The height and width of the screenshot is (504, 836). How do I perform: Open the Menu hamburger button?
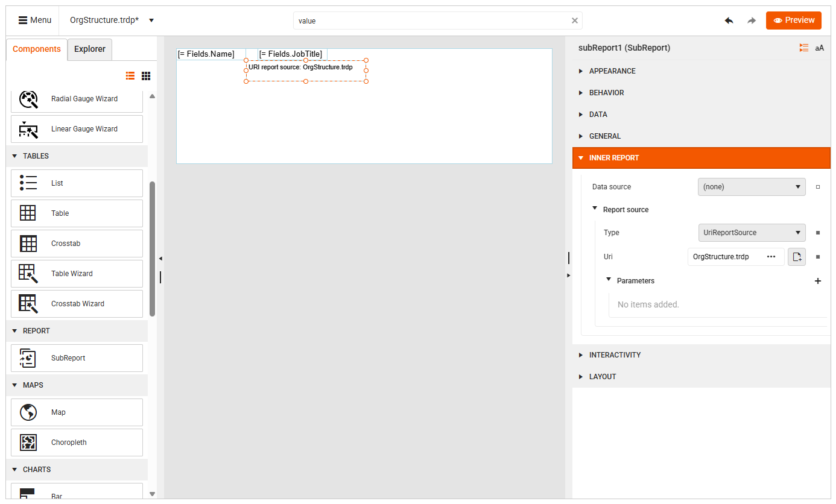[x=34, y=20]
